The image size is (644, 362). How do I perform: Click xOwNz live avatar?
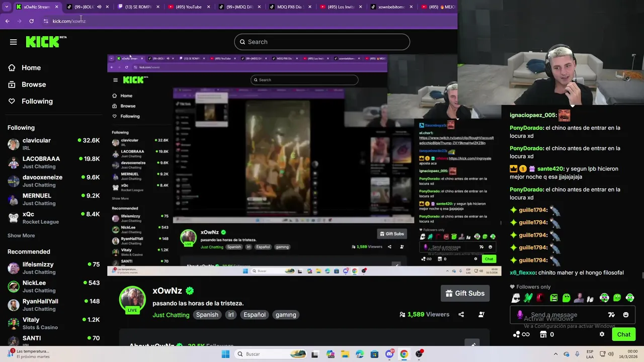(x=132, y=300)
